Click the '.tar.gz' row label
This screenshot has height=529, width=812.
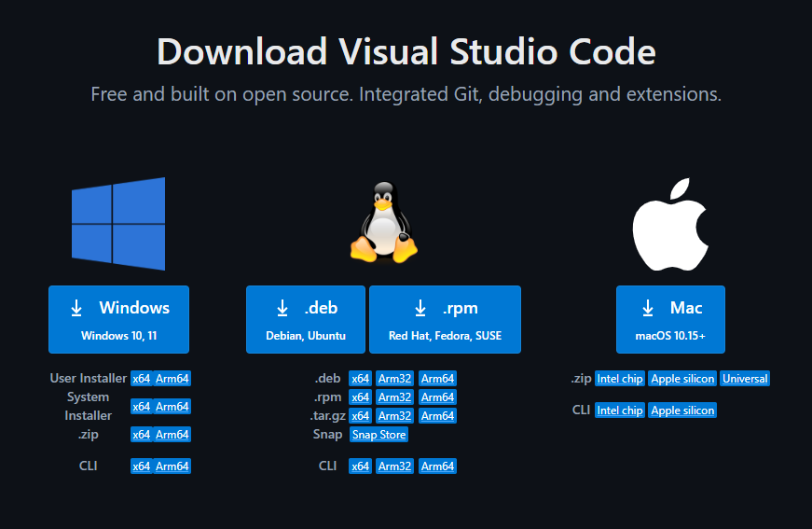click(x=328, y=415)
